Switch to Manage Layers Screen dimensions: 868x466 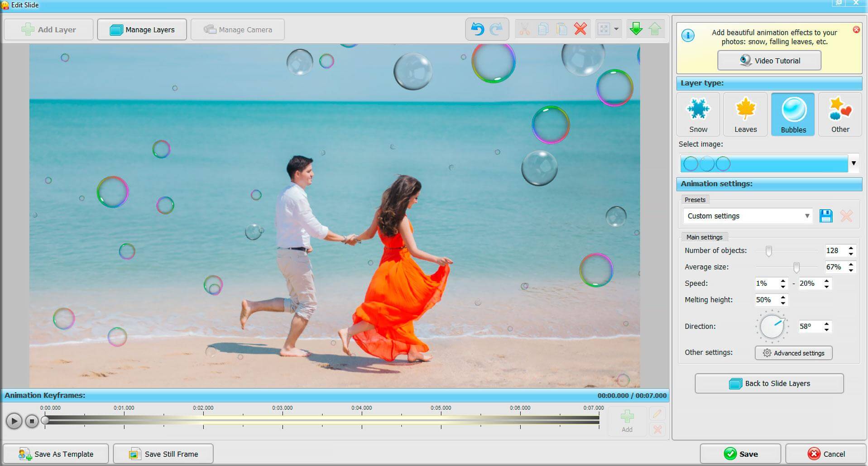(142, 29)
